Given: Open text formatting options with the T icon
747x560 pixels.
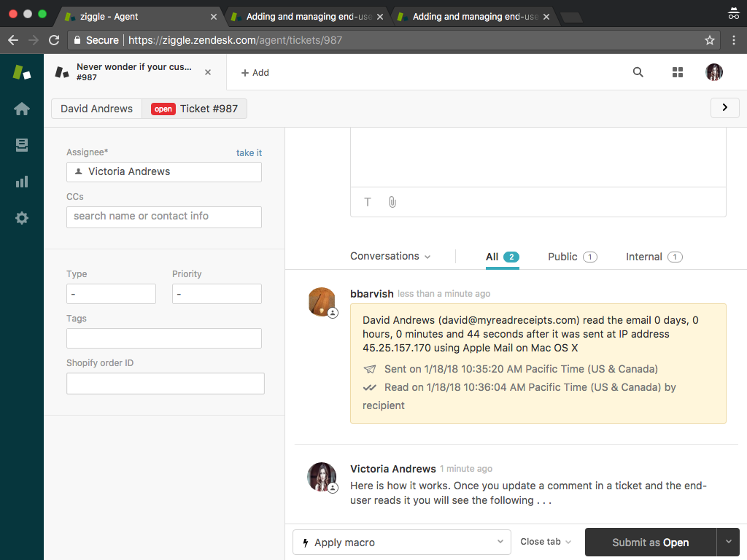Looking at the screenshot, I should pyautogui.click(x=367, y=202).
